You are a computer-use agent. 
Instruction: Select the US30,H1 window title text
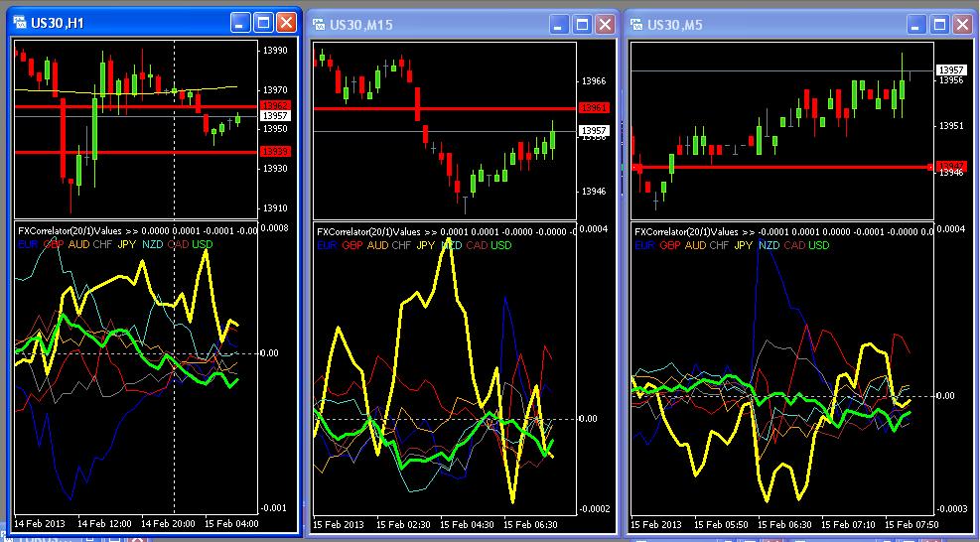pos(57,24)
